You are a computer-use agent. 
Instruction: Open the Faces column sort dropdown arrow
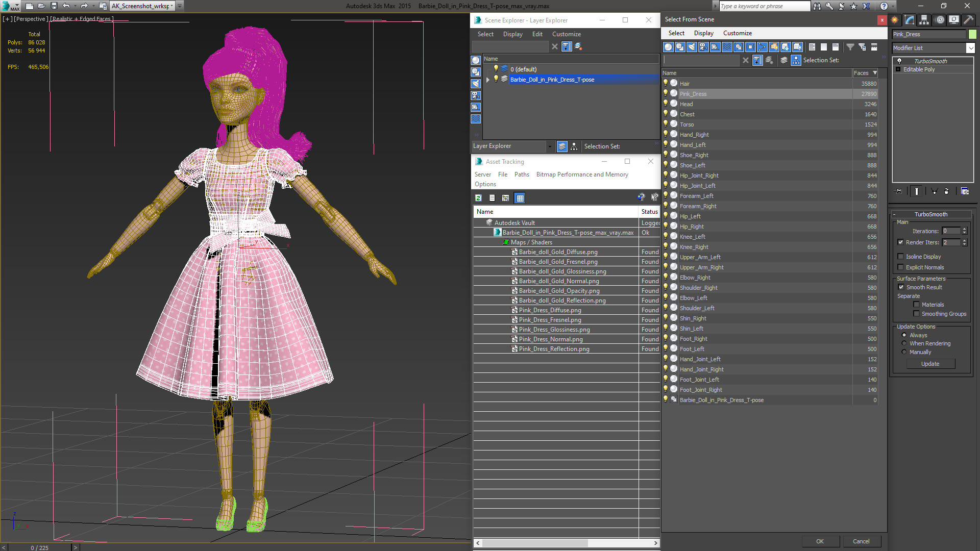[x=875, y=73]
